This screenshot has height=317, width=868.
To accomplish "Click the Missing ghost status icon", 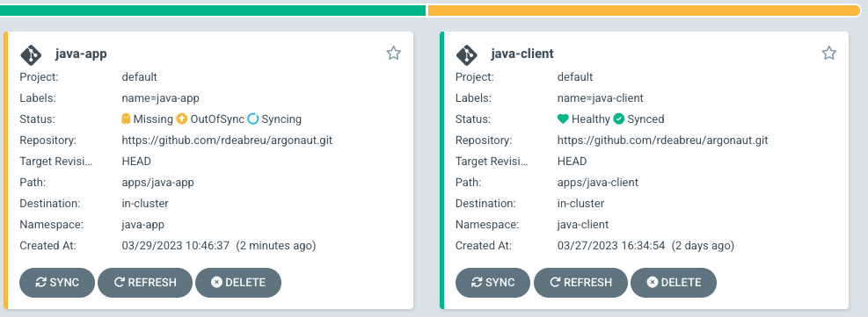I will [x=127, y=119].
